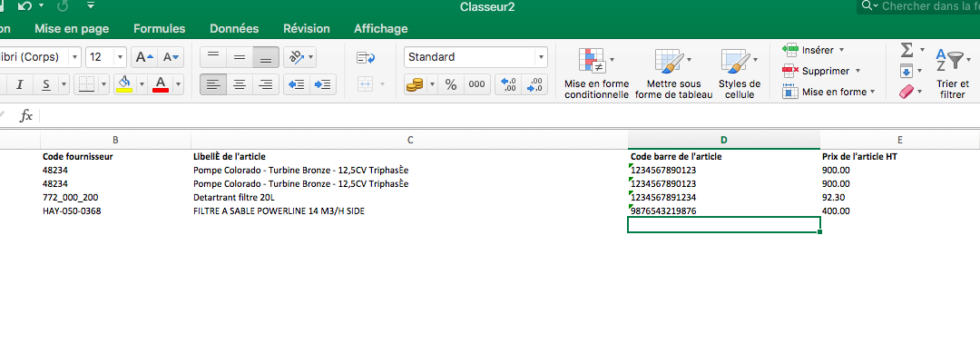
Task: Align cell content to the top
Action: click(213, 57)
